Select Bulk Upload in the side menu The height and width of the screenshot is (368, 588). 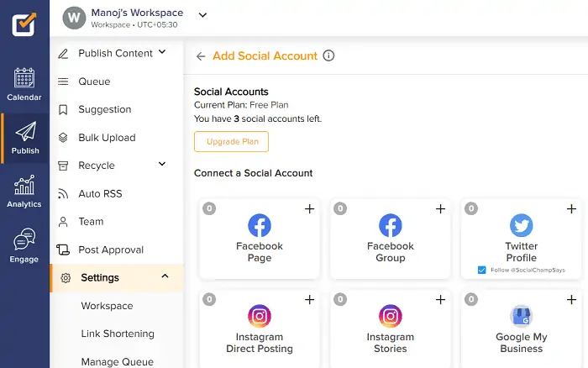point(107,138)
